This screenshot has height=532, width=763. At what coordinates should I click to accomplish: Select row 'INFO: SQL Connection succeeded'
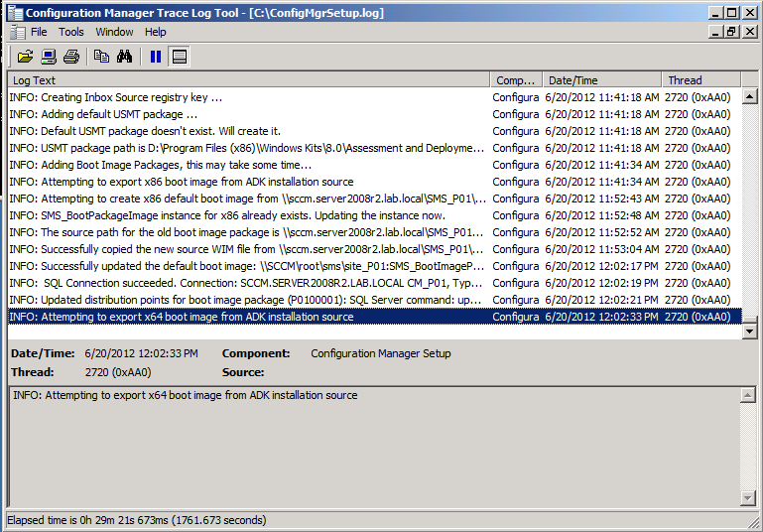(x=375, y=283)
